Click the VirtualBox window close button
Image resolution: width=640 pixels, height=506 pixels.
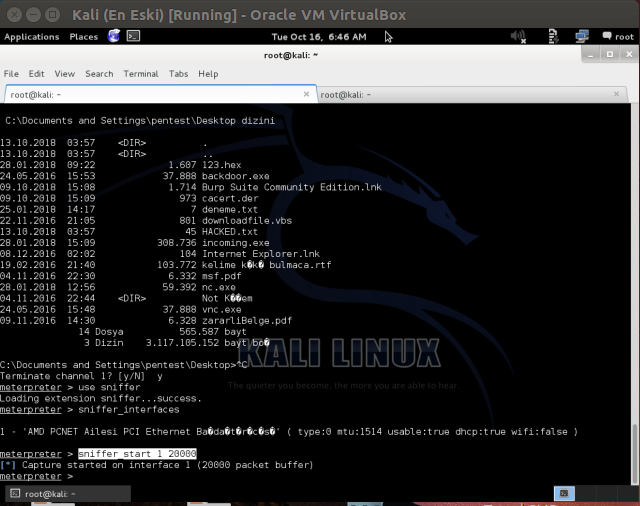pos(14,15)
